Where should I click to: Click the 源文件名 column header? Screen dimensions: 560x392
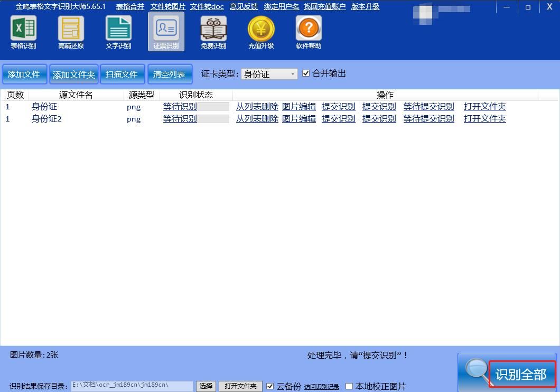[x=76, y=95]
